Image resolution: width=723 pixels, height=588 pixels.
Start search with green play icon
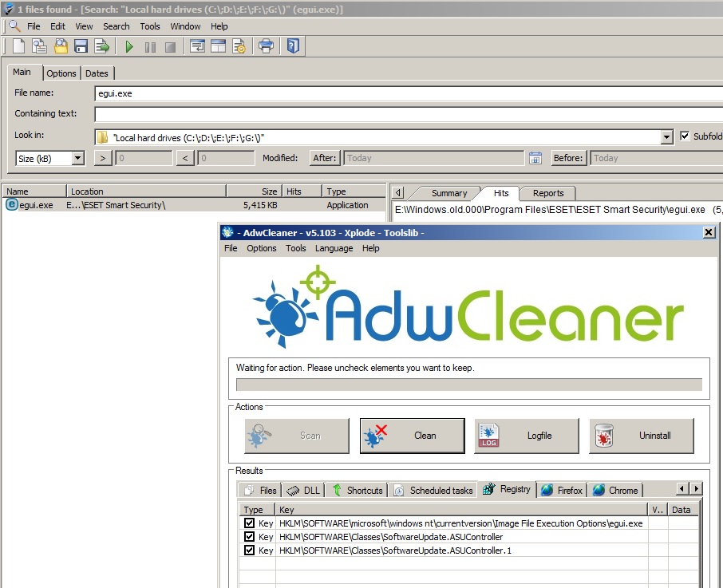[x=129, y=46]
